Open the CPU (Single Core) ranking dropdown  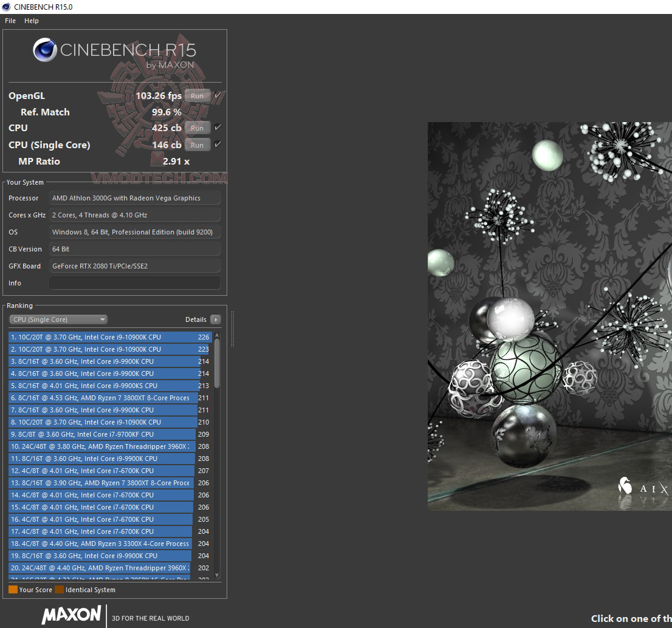58,319
